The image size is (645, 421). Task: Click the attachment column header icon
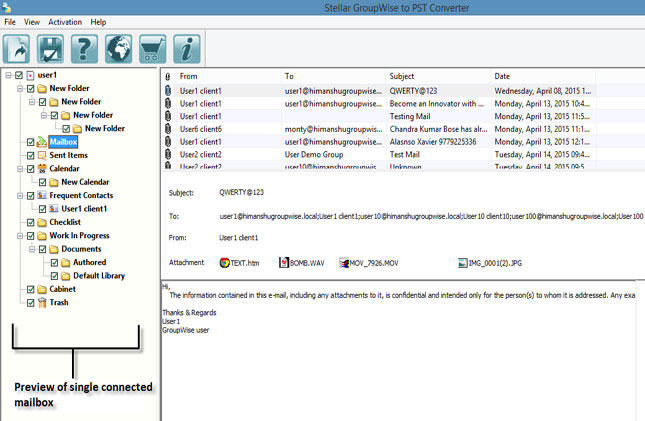point(168,77)
